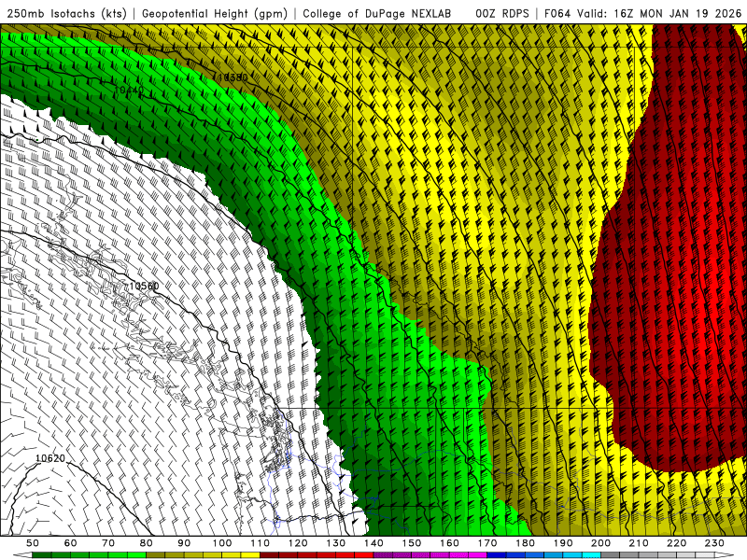This screenshot has height=560, width=747.
Task: Click the 130 value on the color scale
Action: point(336,543)
